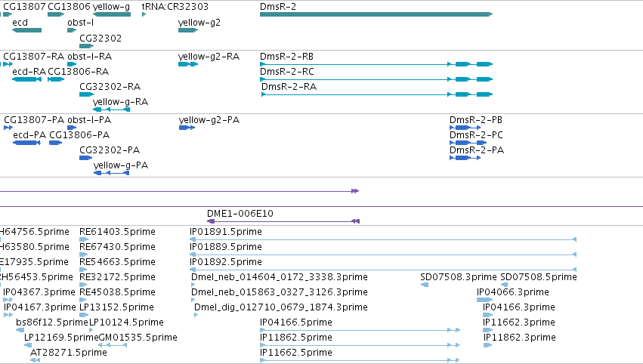Click IP04166.3prime EST label
The height and width of the screenshot is (364, 643).
click(x=519, y=307)
